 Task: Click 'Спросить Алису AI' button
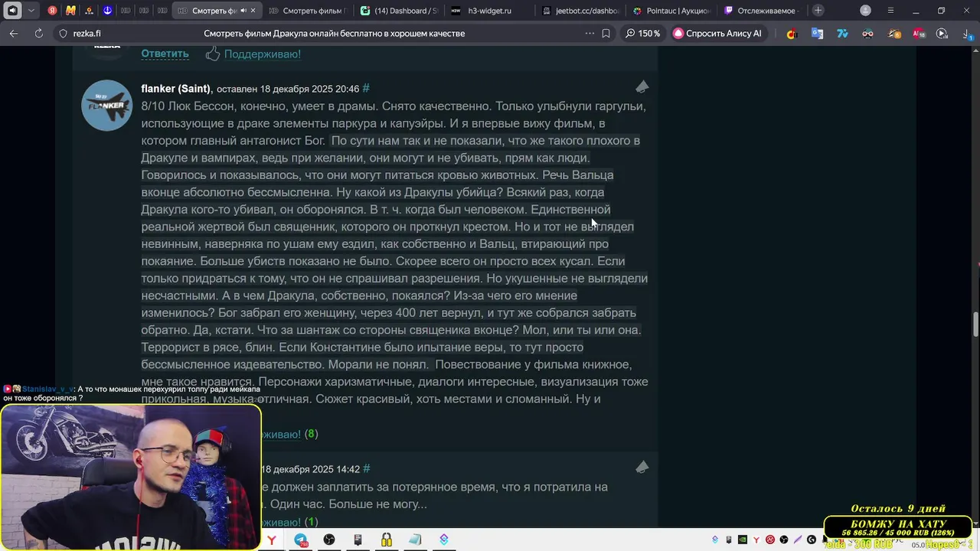pos(717,34)
